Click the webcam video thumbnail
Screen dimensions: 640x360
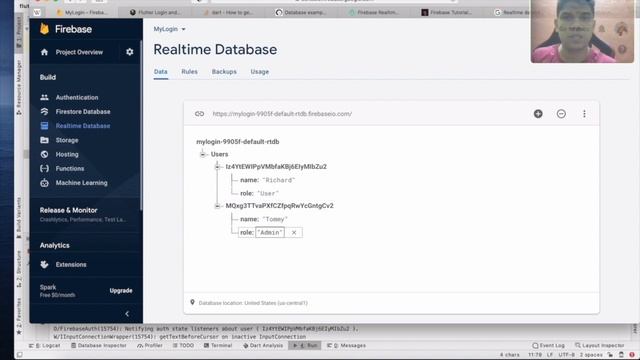click(x=582, y=31)
